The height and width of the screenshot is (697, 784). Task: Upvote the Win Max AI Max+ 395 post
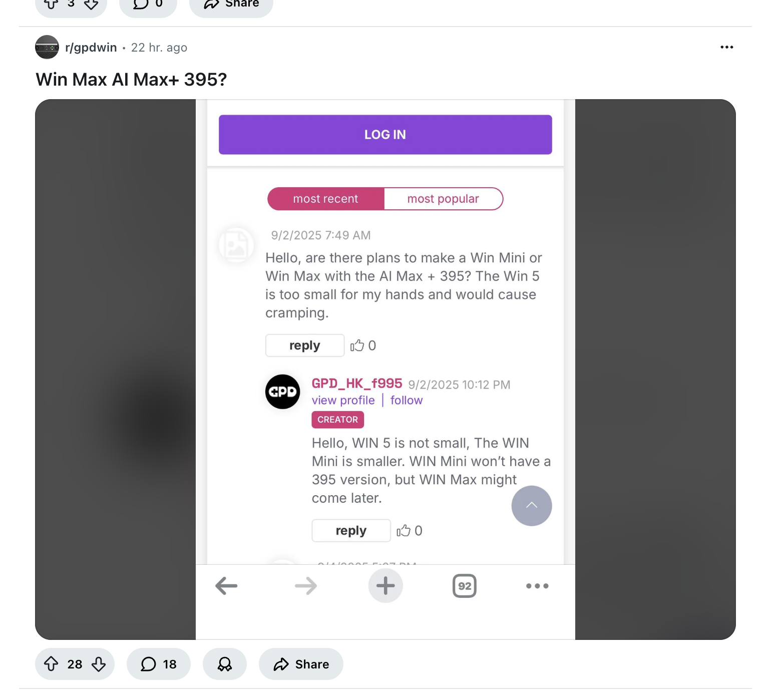point(52,664)
